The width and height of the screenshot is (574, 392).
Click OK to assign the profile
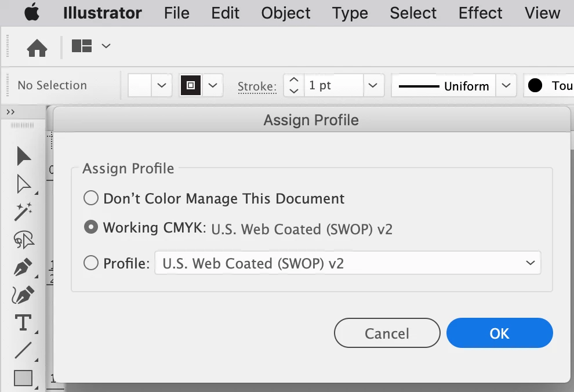click(499, 333)
